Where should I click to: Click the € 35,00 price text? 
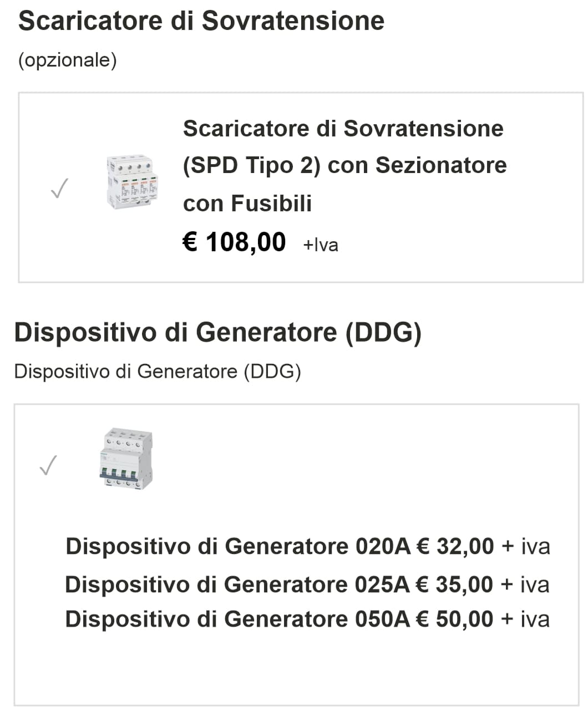(454, 585)
